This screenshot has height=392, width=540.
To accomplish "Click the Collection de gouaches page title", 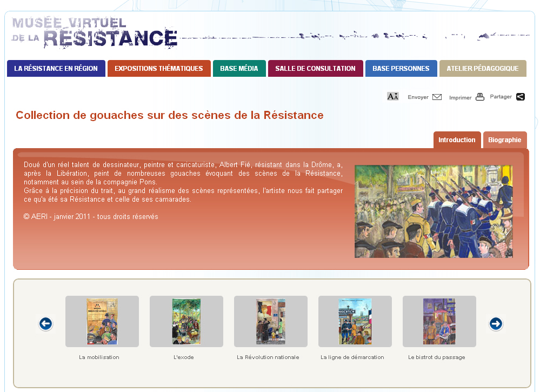I will (170, 115).
